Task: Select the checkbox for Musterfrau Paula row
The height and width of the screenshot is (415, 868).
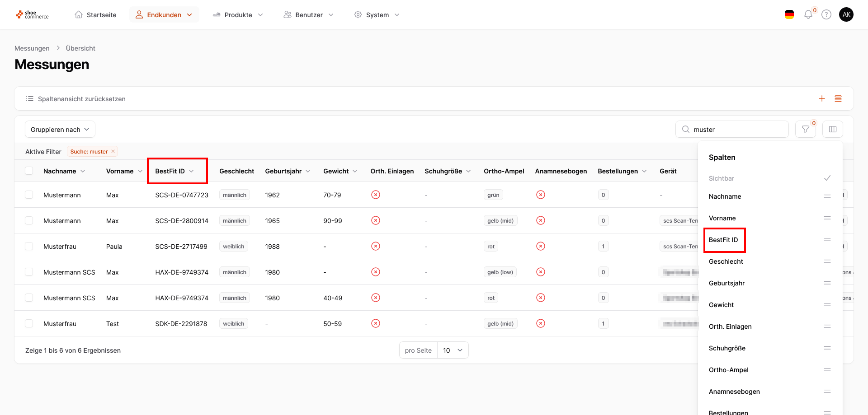Action: [29, 247]
